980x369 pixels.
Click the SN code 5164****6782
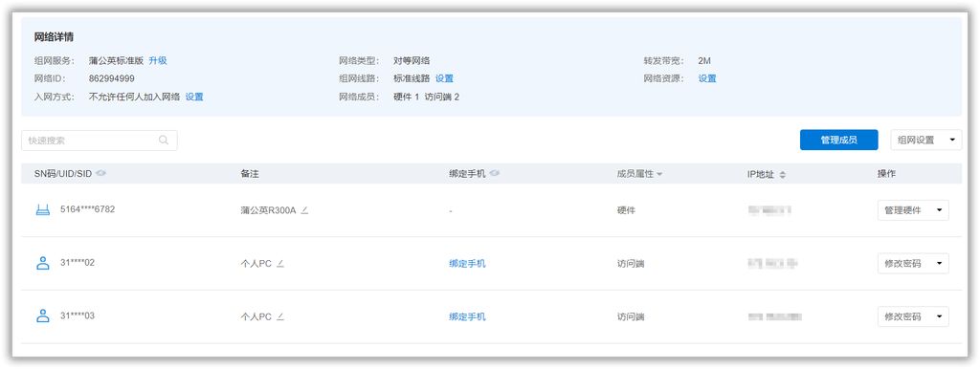87,209
